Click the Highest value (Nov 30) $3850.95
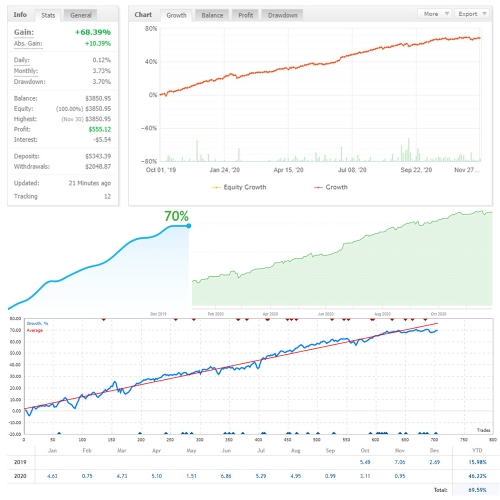This screenshot has width=500, height=500. click(x=86, y=119)
